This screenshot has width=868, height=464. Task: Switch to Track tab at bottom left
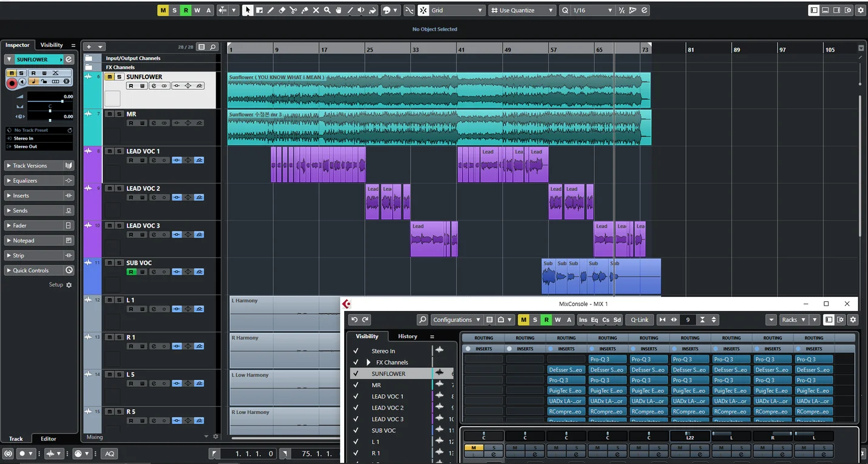click(x=16, y=438)
